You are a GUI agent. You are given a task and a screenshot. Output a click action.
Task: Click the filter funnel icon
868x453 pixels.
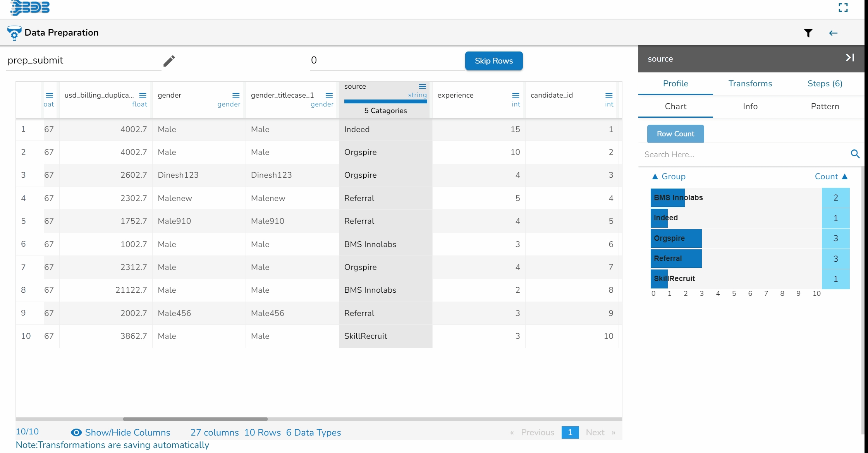click(808, 33)
